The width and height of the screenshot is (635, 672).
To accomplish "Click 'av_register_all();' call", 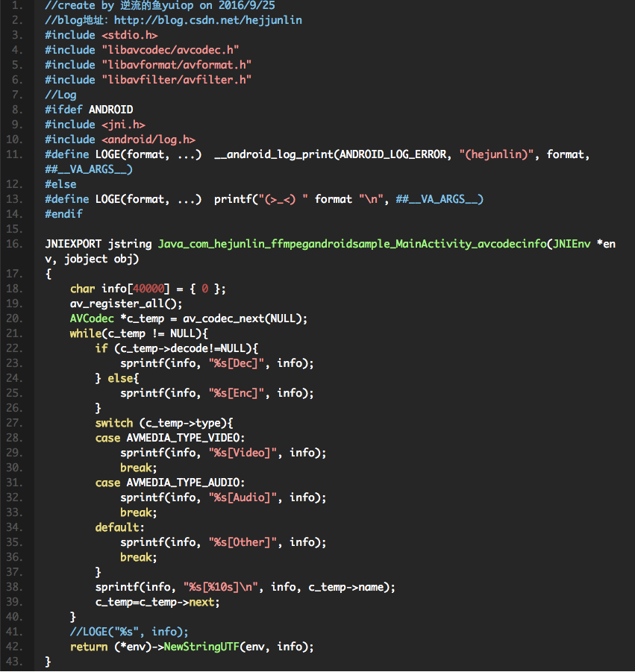I will click(x=127, y=304).
